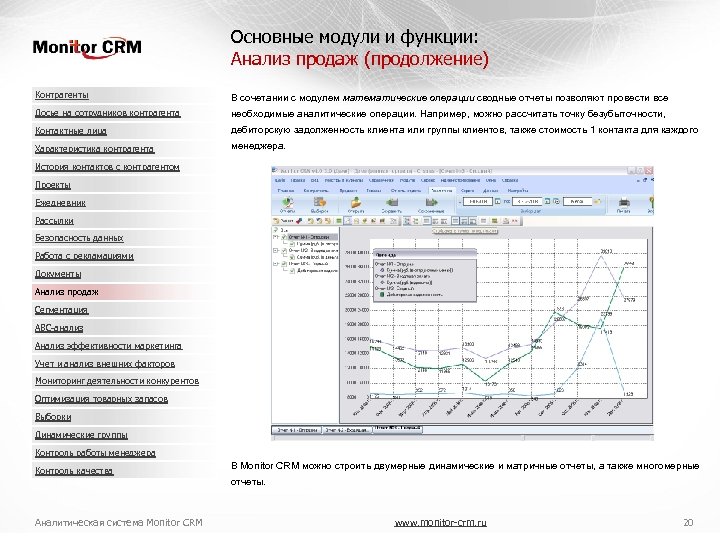Viewport: 720px width, 540px height.
Task: Collapse the Отчет №3 tree node
Action: 276,264
